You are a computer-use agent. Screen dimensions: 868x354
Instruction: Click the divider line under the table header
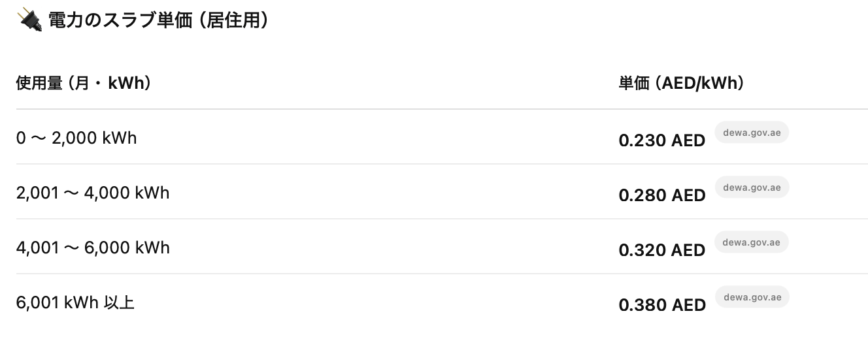point(442,109)
